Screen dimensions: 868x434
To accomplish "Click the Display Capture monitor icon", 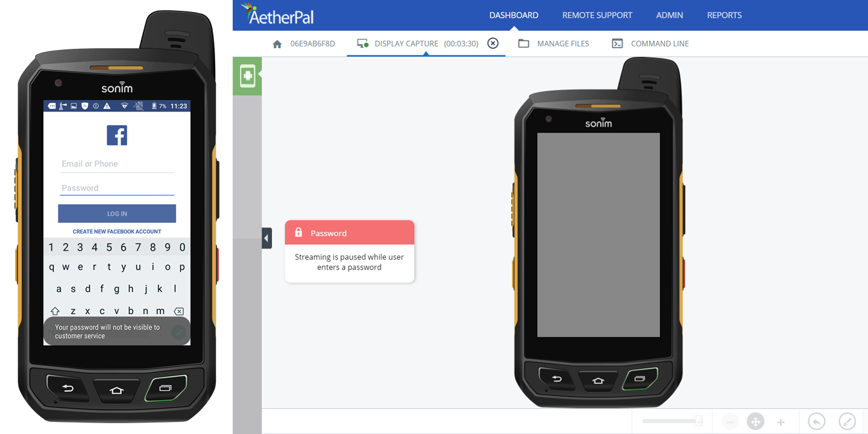I will click(x=362, y=43).
